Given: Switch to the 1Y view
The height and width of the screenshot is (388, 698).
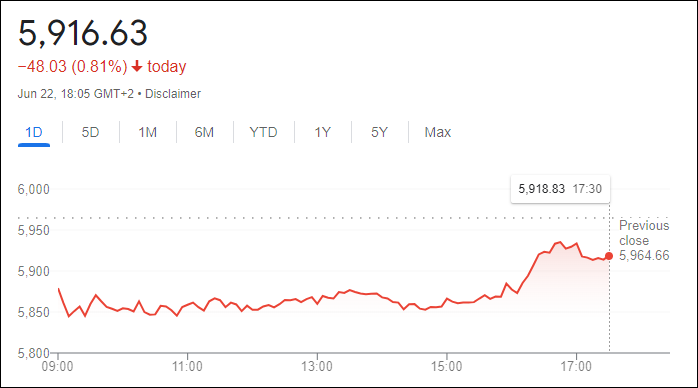Looking at the screenshot, I should (323, 133).
